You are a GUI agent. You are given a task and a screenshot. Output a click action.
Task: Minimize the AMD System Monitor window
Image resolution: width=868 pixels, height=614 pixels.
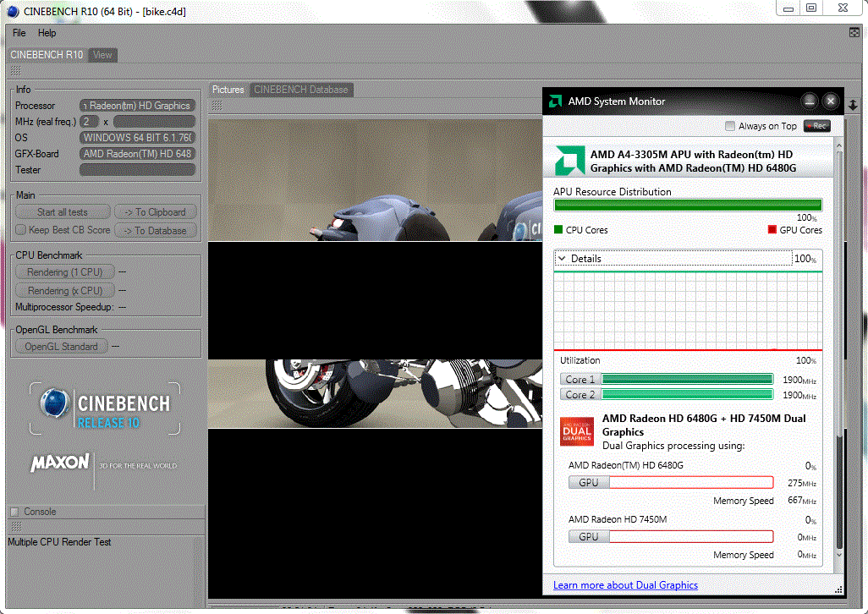tap(810, 101)
